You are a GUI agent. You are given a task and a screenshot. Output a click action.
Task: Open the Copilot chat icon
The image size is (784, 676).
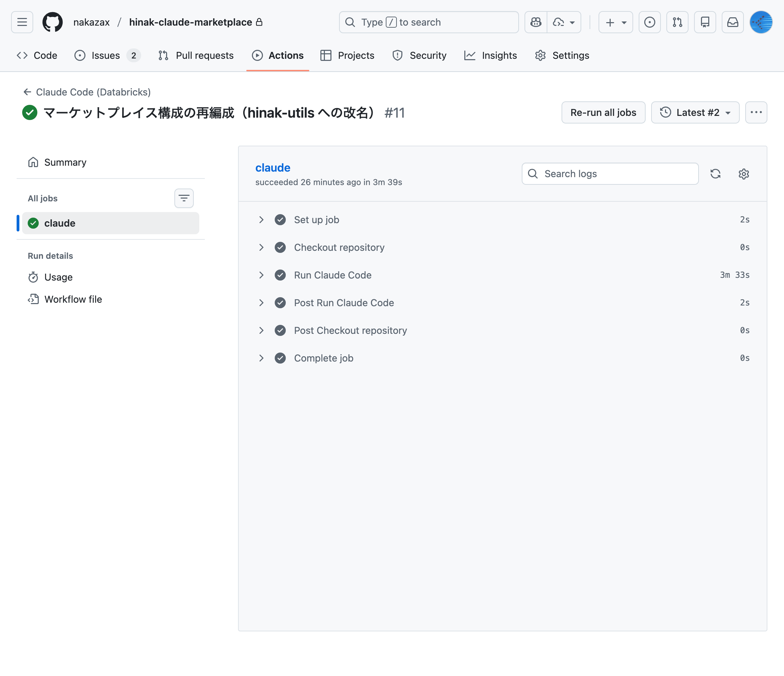point(536,22)
